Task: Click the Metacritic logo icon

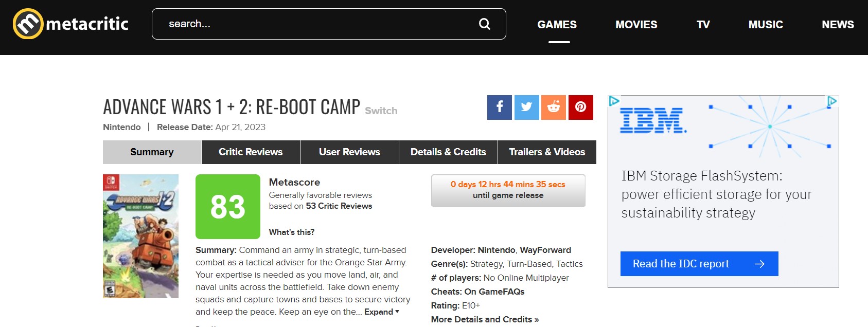Action: pyautogui.click(x=28, y=24)
